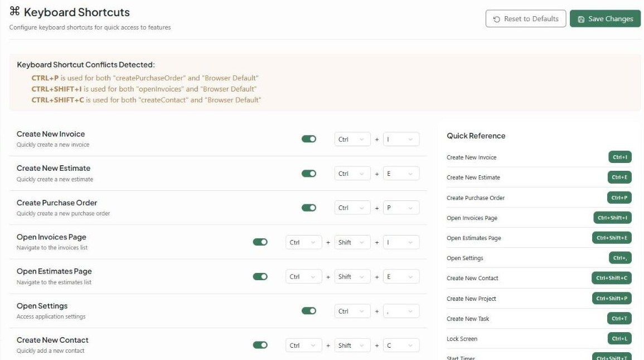This screenshot has width=644, height=360.
Task: Click 'Create Purchase Order' setting title
Action: (x=57, y=203)
